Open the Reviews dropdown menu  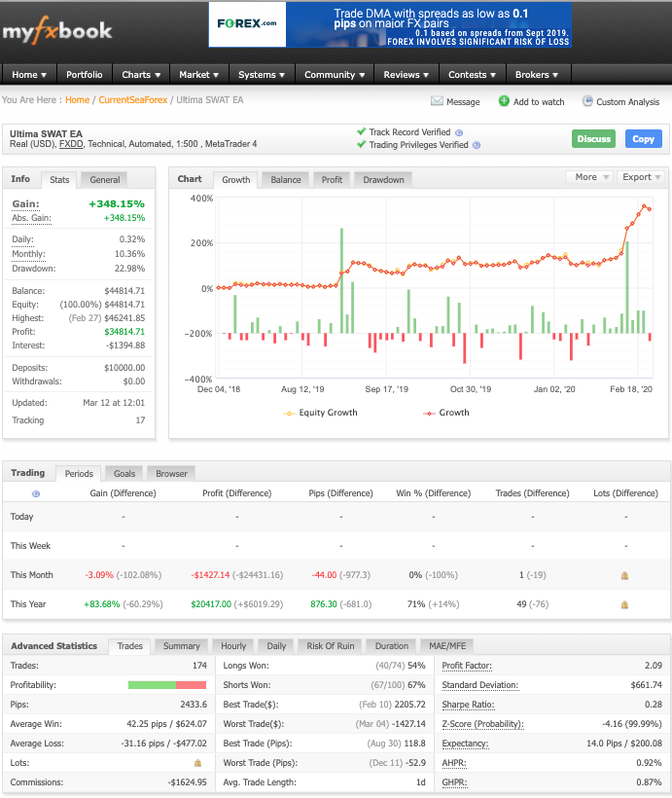coord(406,75)
